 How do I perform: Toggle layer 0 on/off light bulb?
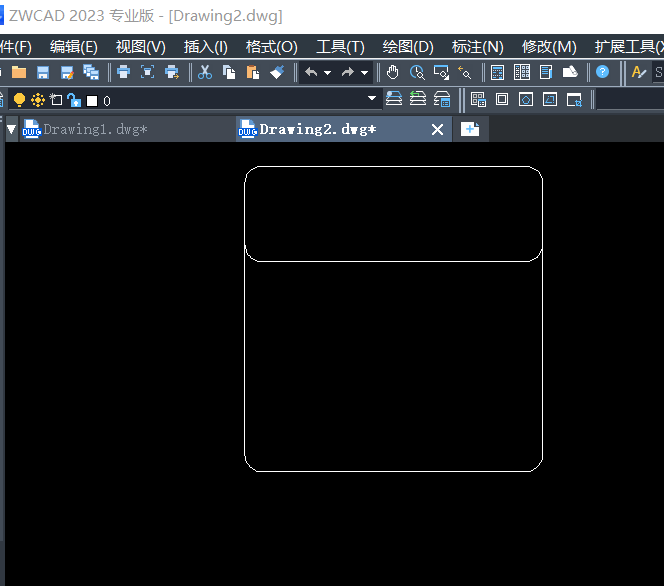coord(19,100)
